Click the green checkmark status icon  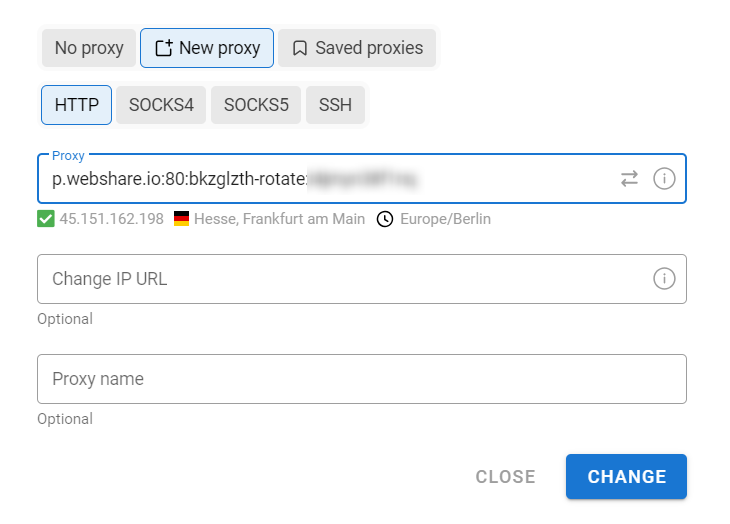[x=46, y=219]
